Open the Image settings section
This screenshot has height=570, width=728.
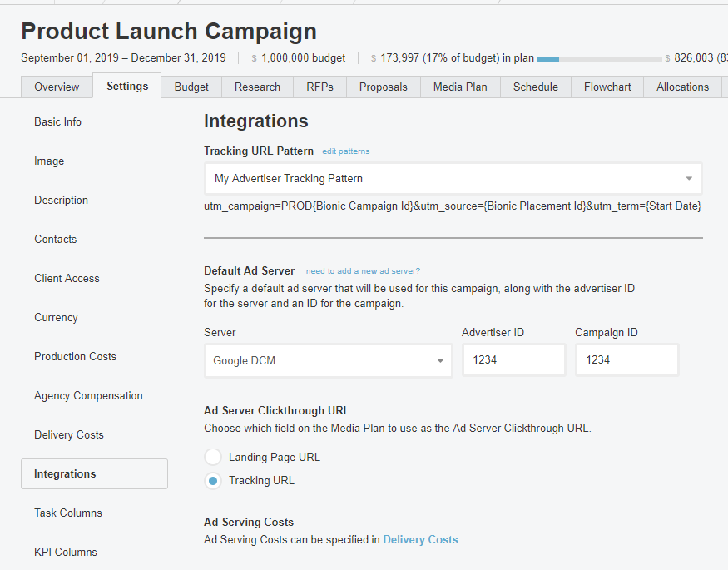pyautogui.click(x=49, y=161)
